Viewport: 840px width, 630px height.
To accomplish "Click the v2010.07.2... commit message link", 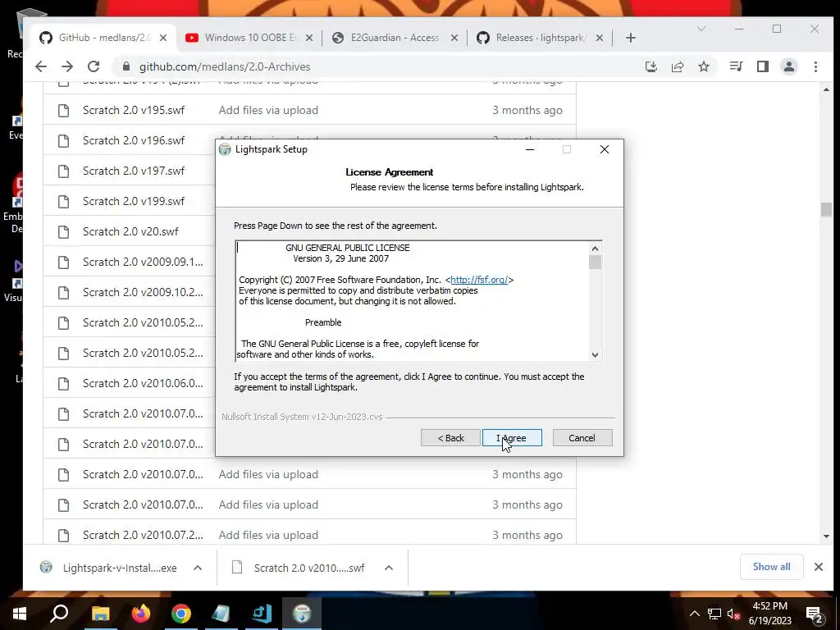I will point(268,535).
